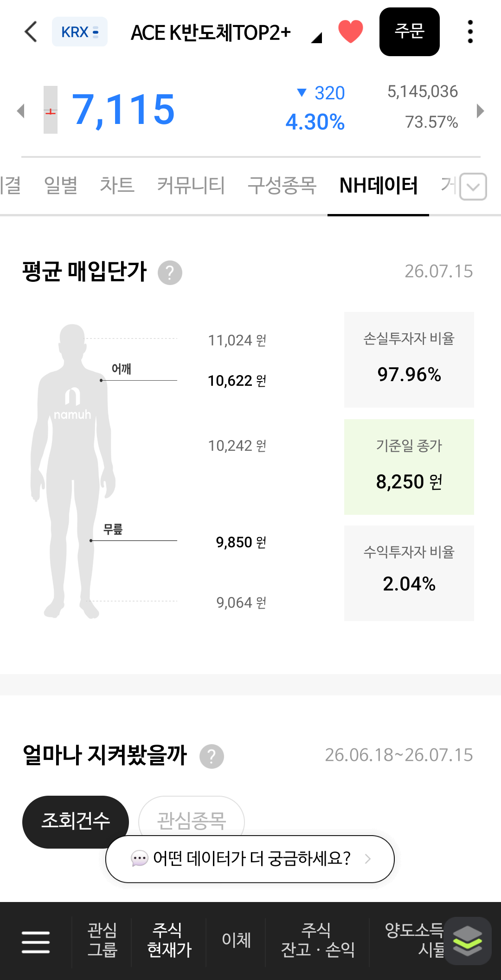501x980 pixels.
Task: Open the 어떤 데이터가 더 궁금하세요? prompt
Action: tap(250, 859)
